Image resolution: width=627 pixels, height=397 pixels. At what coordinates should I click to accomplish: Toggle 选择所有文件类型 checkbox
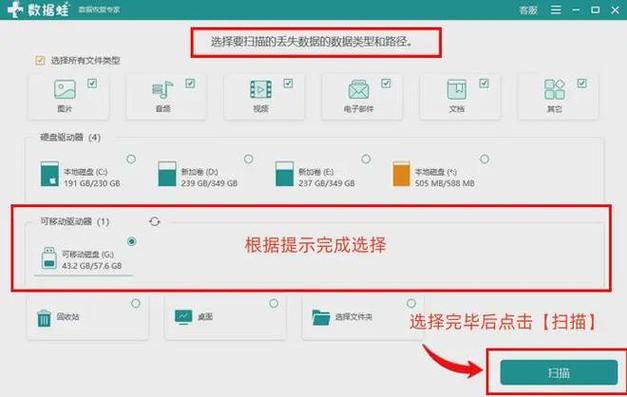(x=40, y=60)
